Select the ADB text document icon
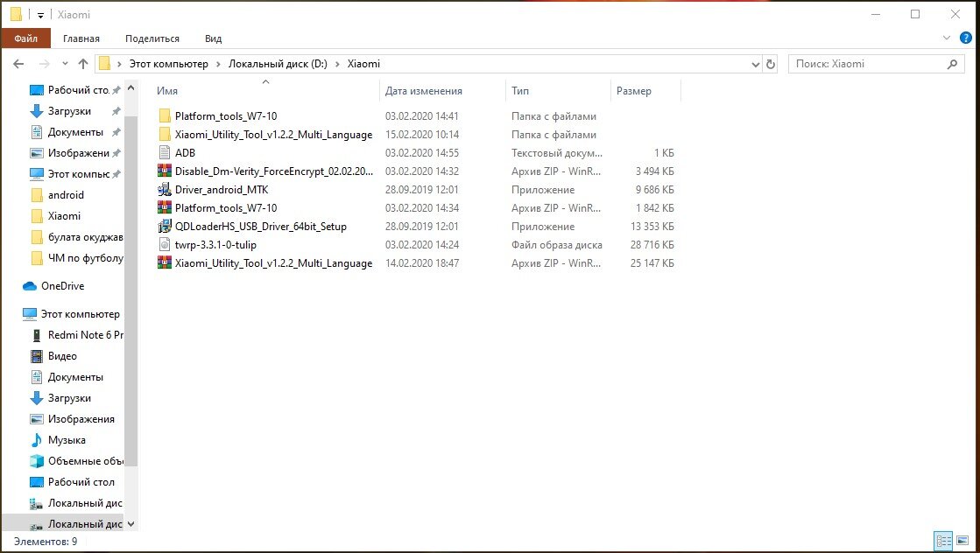This screenshot has width=980, height=553. [165, 153]
